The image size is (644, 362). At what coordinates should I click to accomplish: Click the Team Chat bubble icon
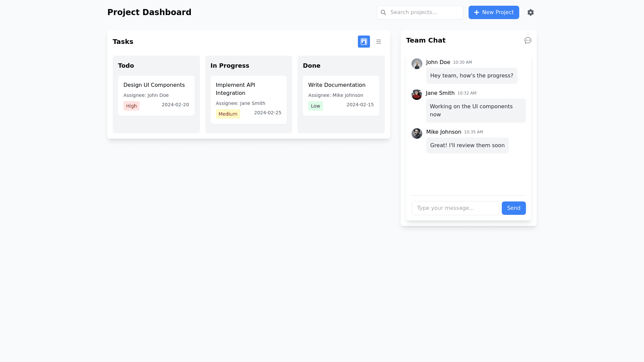[x=528, y=40]
